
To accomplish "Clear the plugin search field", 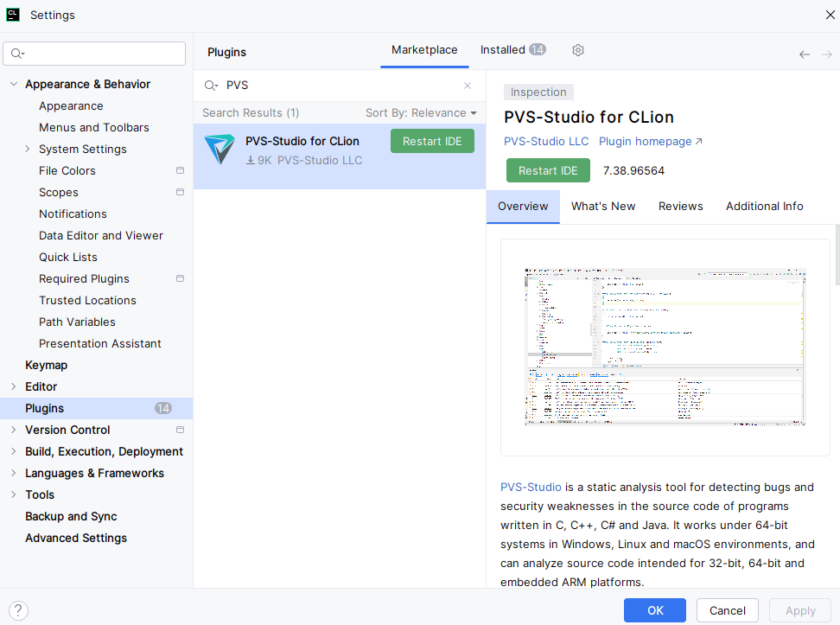I will (468, 86).
